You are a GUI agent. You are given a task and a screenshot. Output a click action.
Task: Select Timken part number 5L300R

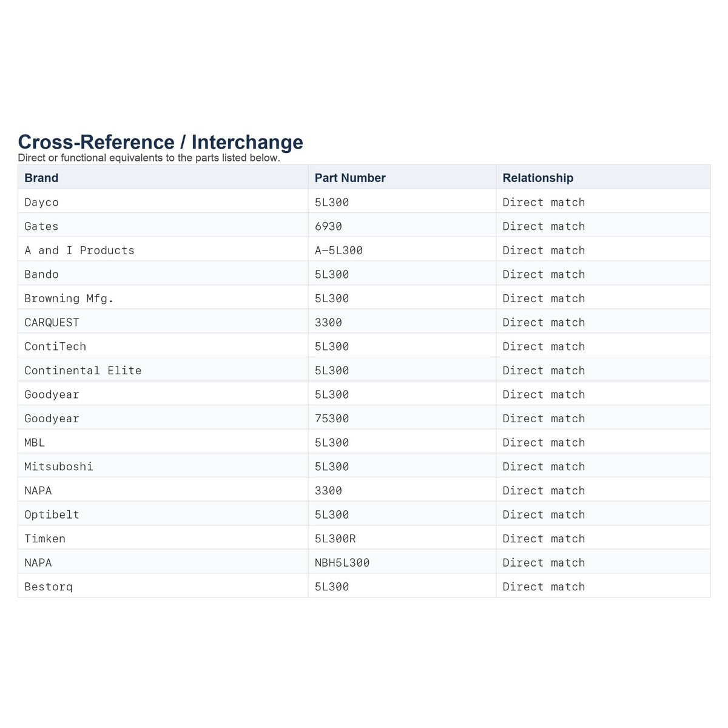[402, 538]
